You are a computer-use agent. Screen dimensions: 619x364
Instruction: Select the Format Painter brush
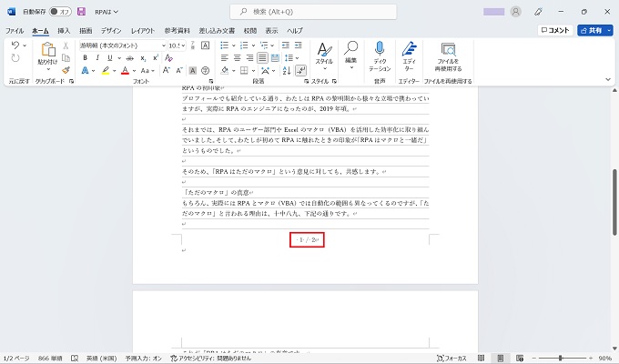66,70
